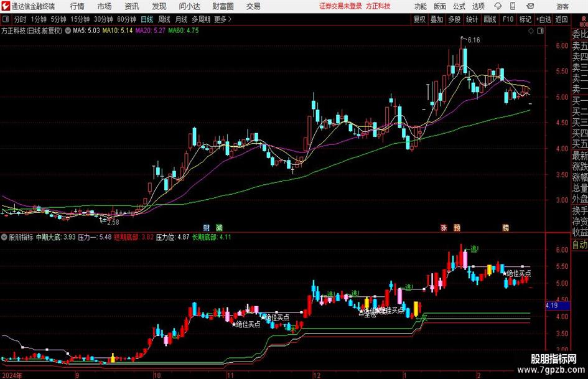Click the orange 预 event marker
Image resolution: width=588 pixels, height=379 pixels.
(x=457, y=228)
